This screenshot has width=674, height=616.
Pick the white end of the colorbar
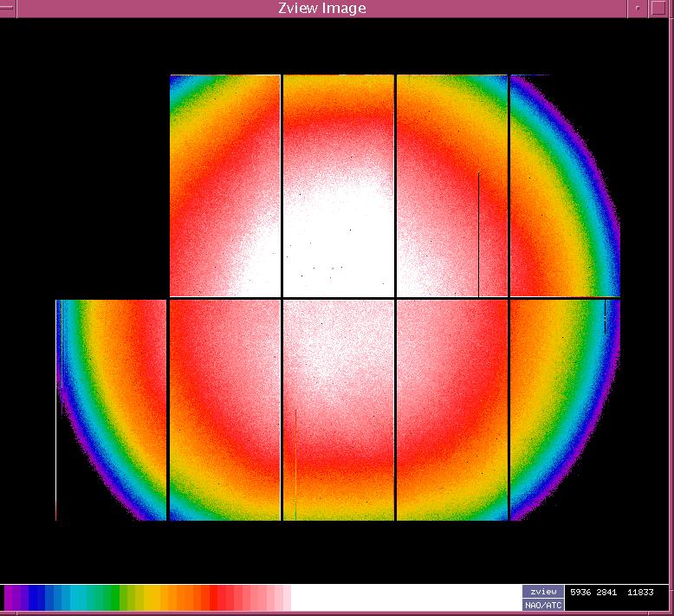click(399, 597)
